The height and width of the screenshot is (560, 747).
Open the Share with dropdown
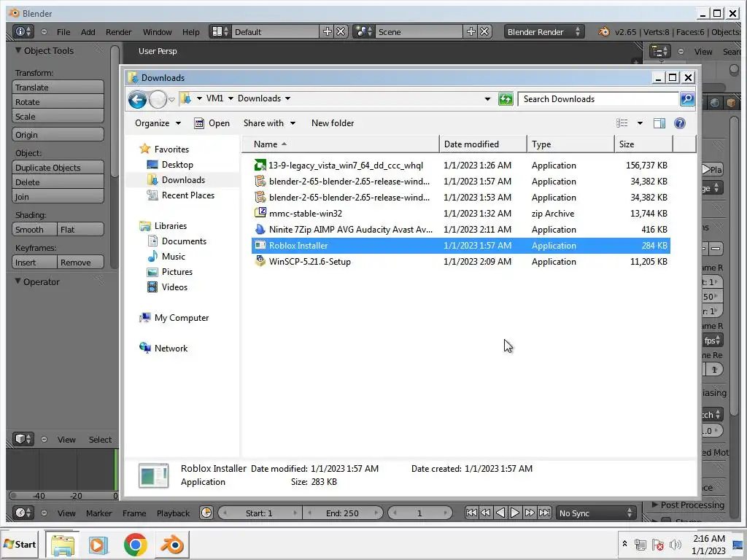click(x=270, y=123)
